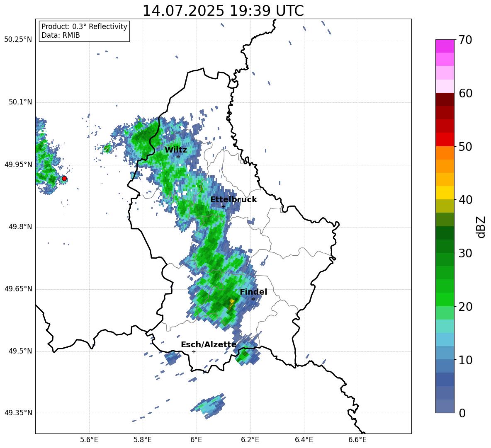Click the Ettelbruck location cross marker
Viewport: 491px width, 448px height.
224,206
